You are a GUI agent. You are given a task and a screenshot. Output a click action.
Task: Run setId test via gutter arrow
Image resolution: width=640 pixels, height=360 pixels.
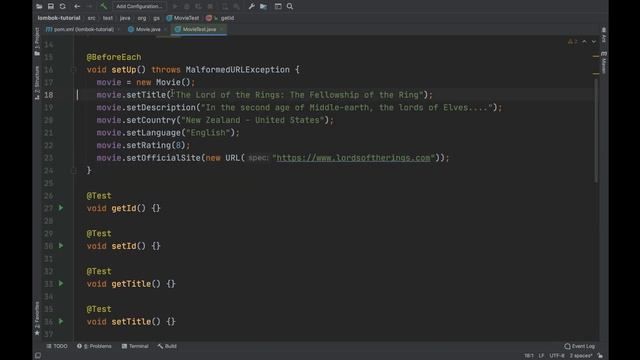coord(61,246)
